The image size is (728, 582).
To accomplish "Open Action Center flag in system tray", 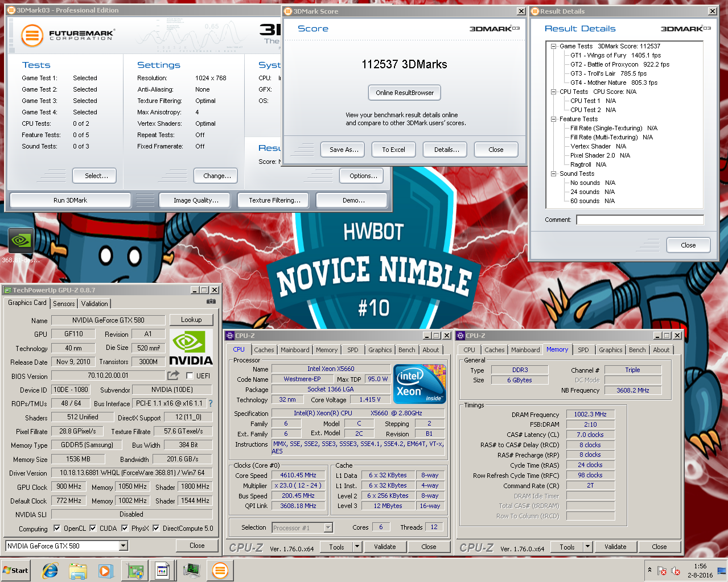I will click(662, 571).
